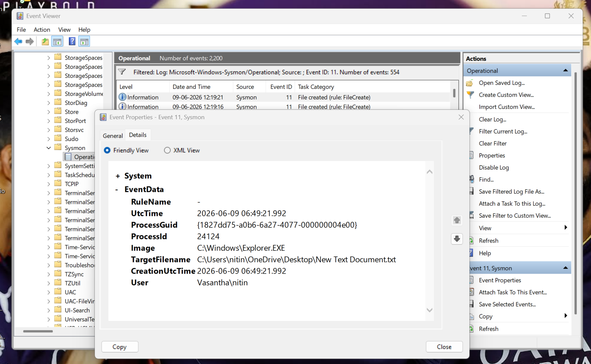This screenshot has height=364, width=591.
Task: Click Save Filtered Log File As... action
Action: point(511,191)
